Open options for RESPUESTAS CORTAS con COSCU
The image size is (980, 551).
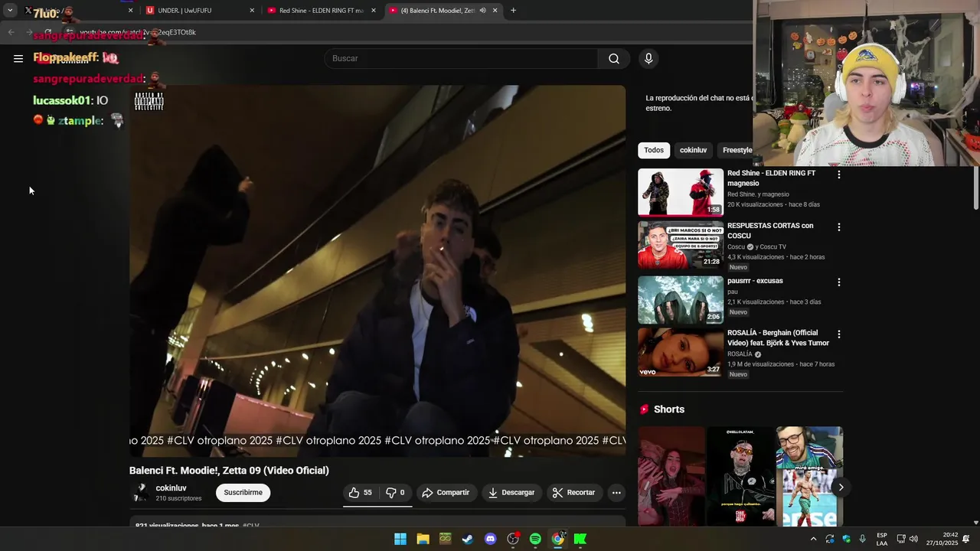(839, 227)
